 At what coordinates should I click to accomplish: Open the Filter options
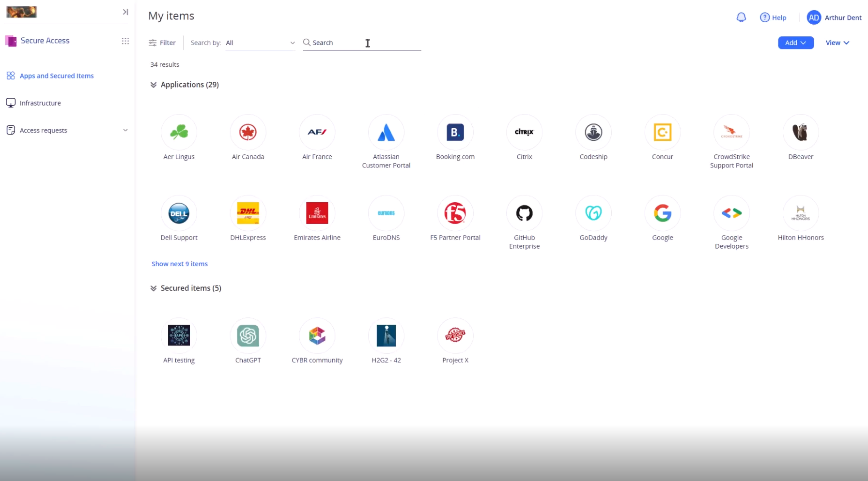pos(162,43)
